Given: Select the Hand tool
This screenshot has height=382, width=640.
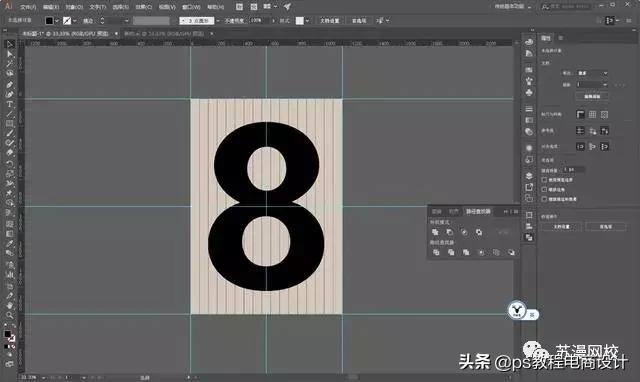Looking at the screenshot, I should 10,305.
